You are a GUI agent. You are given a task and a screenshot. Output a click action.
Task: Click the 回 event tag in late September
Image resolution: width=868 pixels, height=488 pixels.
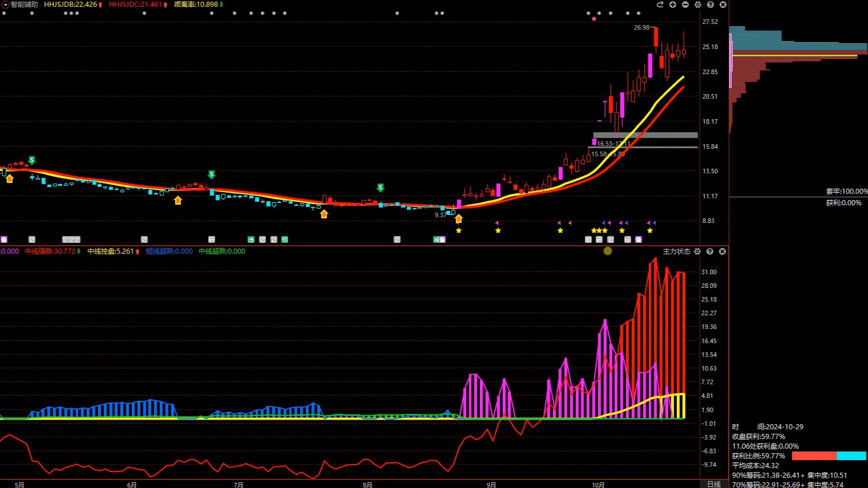click(588, 239)
